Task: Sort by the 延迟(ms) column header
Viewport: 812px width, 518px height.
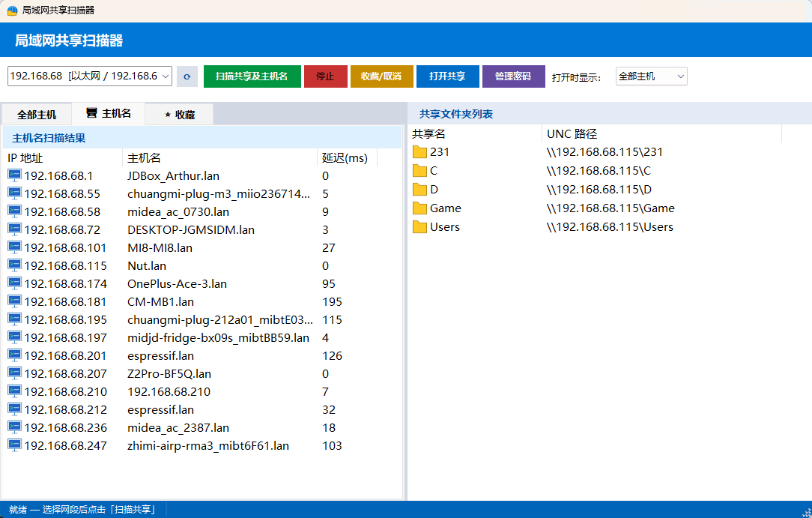Action: point(345,158)
